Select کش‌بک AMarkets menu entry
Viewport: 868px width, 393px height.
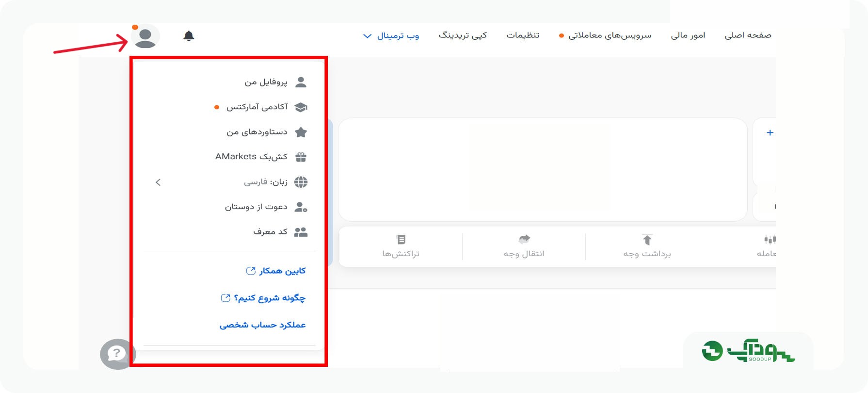[251, 157]
